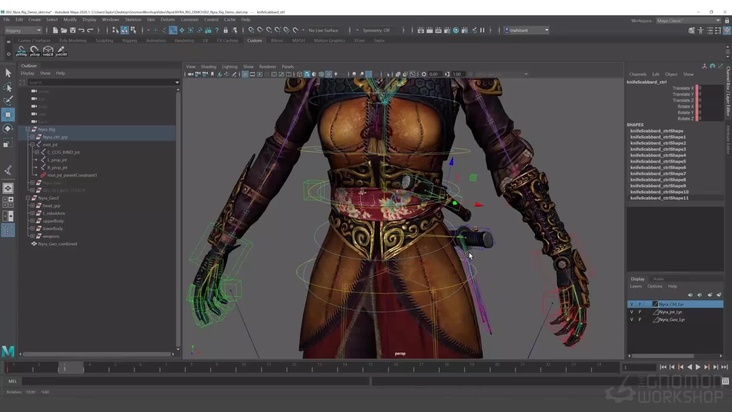Click the cube-shaped custom shelf icon
This screenshot has width=732, height=412.
click(48, 51)
